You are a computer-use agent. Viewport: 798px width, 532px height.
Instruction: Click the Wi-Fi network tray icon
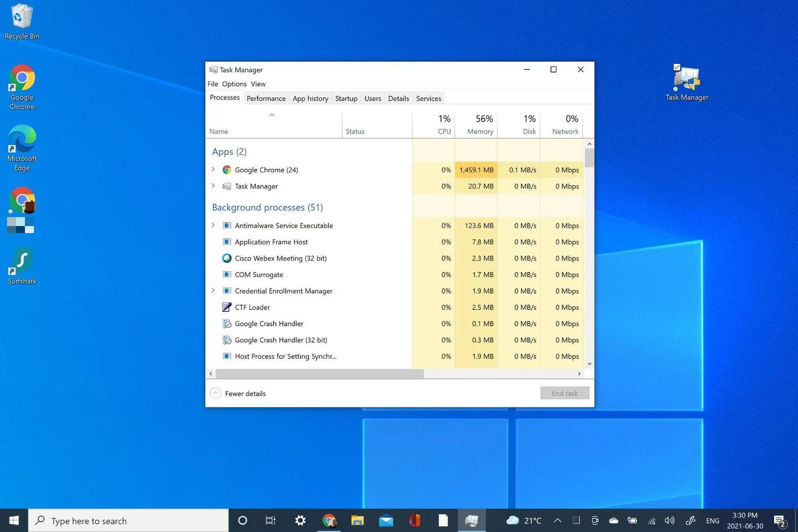(x=652, y=521)
